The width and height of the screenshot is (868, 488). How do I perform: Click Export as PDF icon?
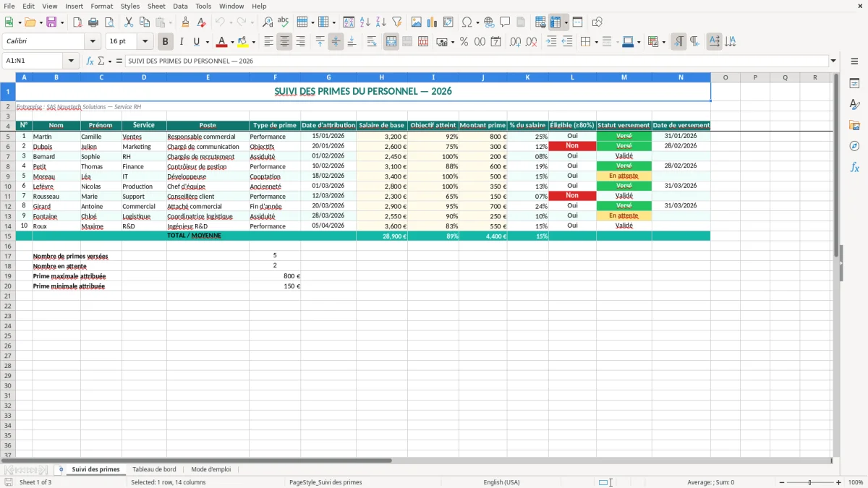(x=77, y=22)
